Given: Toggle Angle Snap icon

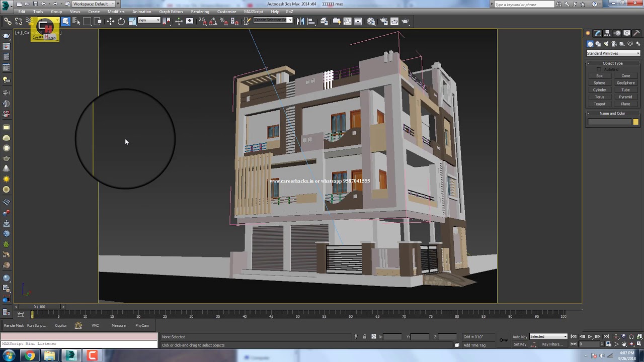Looking at the screenshot, I should [213, 21].
